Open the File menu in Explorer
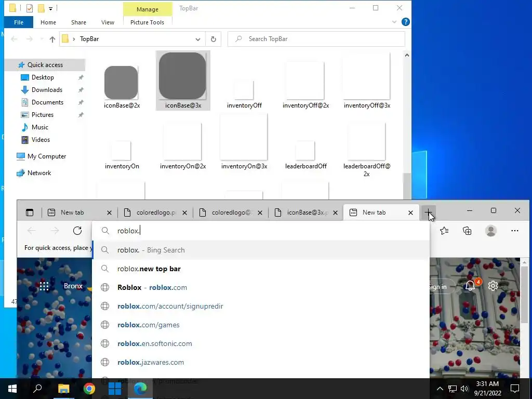532x399 pixels. [x=19, y=22]
